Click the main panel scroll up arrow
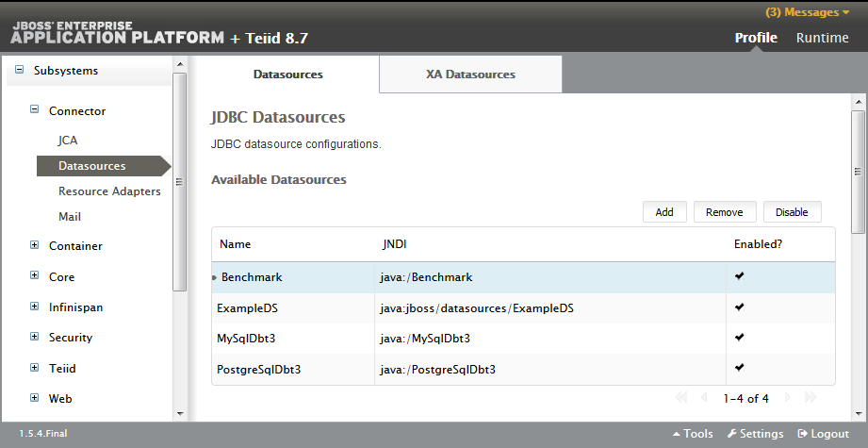 click(x=858, y=102)
